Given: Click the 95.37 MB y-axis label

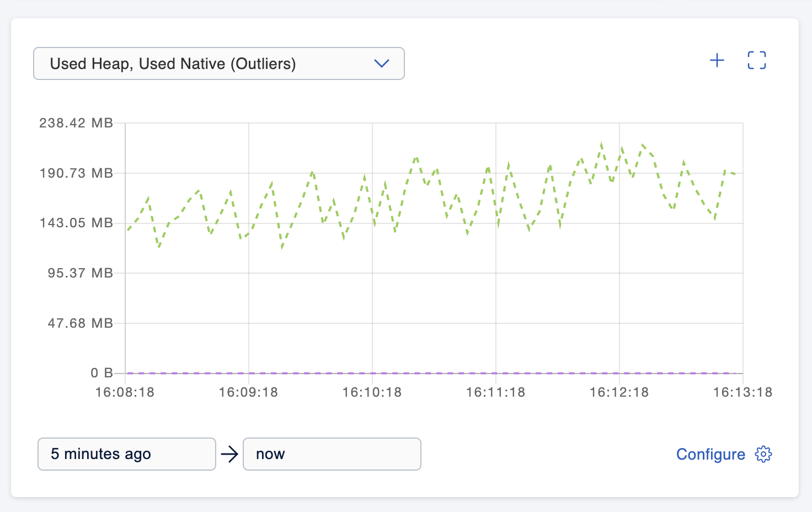Looking at the screenshot, I should (x=80, y=273).
